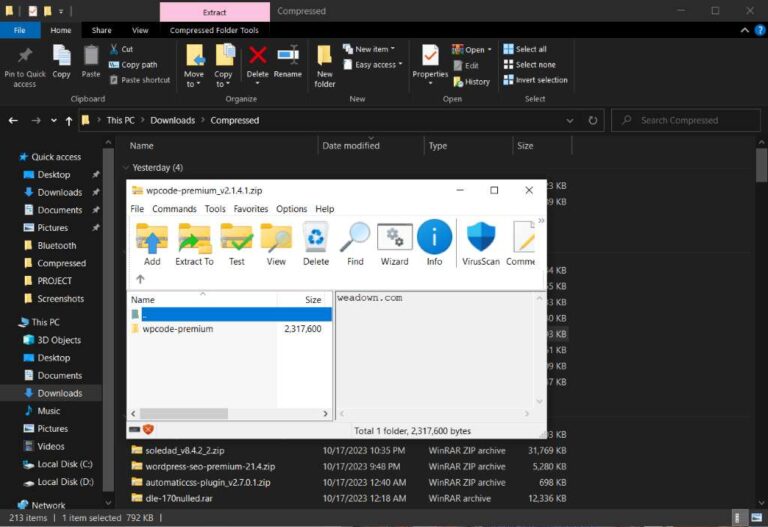
Task: Click Cut in the Clipboard group
Action: point(121,49)
